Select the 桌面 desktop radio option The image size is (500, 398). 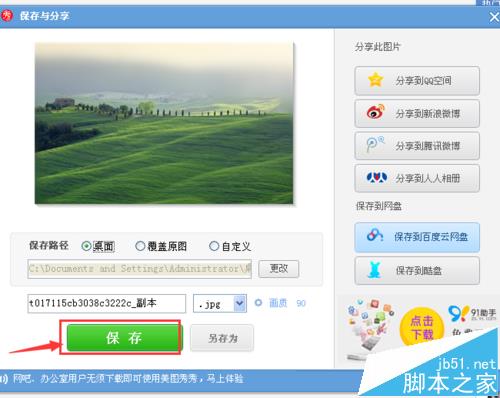click(x=86, y=246)
